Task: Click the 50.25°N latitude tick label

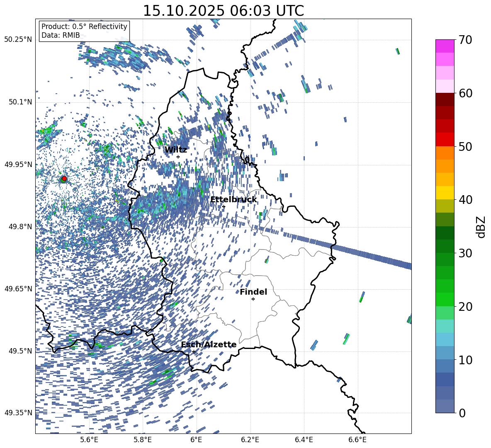Action: tap(18, 40)
